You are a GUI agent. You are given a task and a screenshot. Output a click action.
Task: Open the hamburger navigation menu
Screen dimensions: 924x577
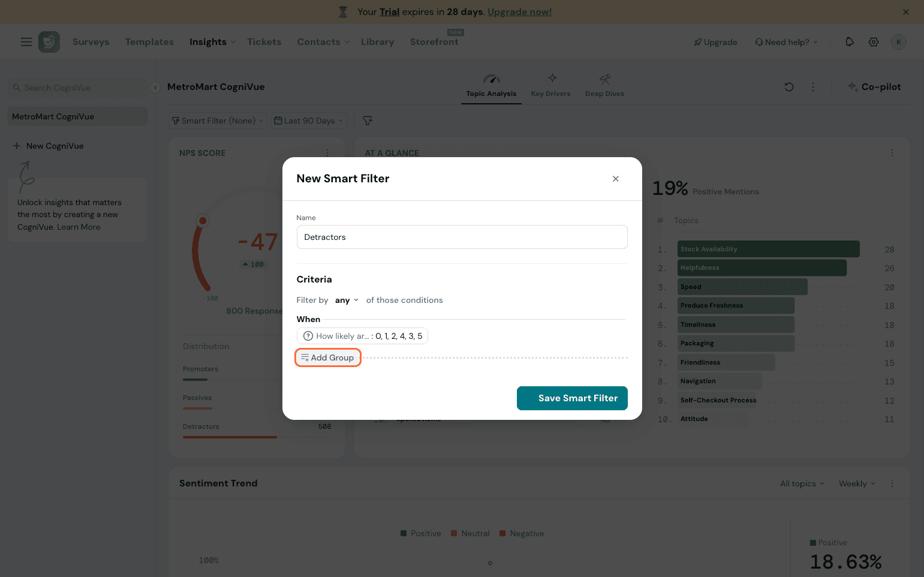(x=26, y=42)
